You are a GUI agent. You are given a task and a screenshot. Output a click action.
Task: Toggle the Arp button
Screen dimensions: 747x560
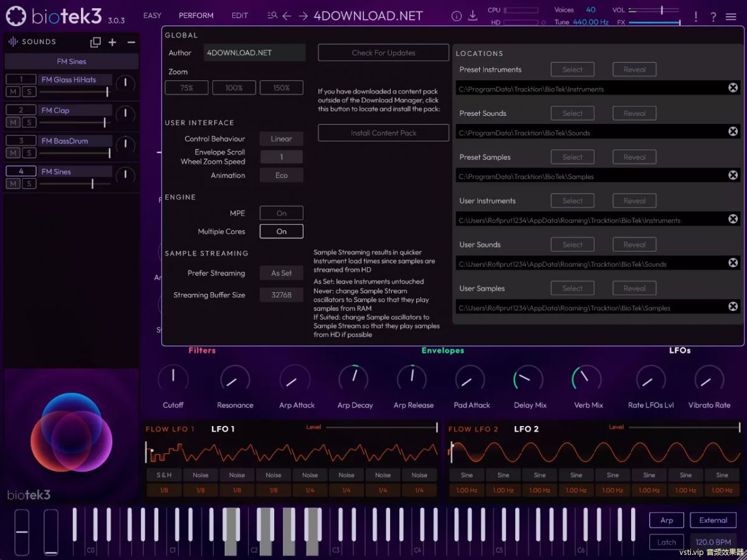coord(667,520)
